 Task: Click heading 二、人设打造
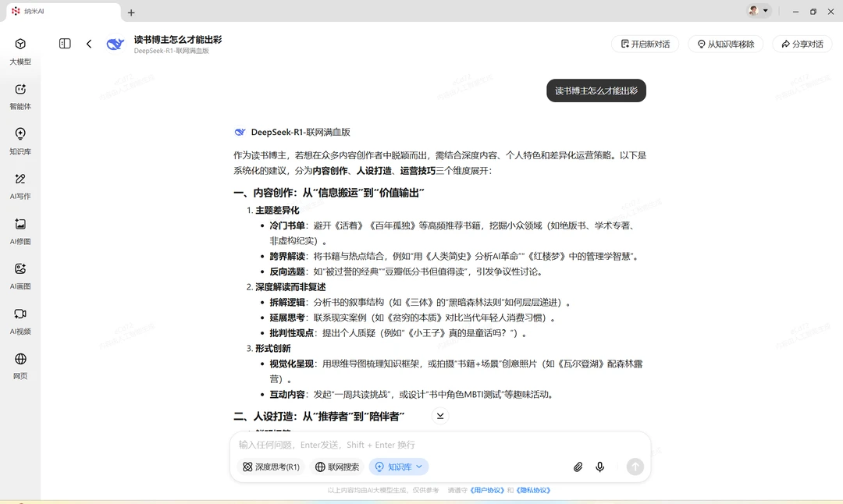318,417
